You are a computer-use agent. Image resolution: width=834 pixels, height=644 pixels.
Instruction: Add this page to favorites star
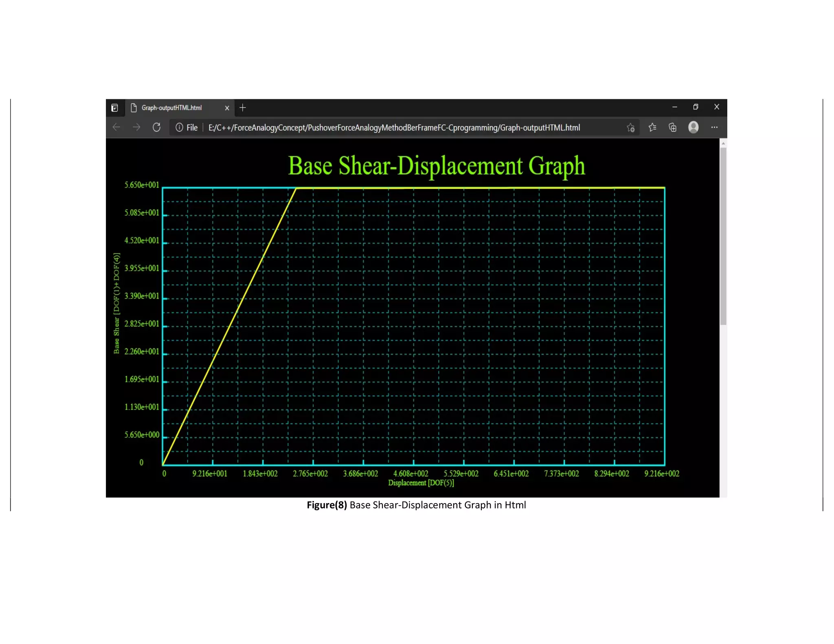[630, 128]
